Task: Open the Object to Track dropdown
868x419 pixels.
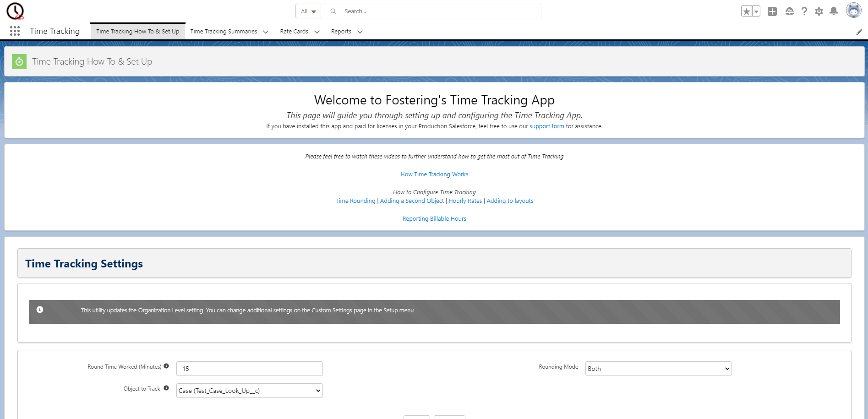Action: pyautogui.click(x=249, y=391)
